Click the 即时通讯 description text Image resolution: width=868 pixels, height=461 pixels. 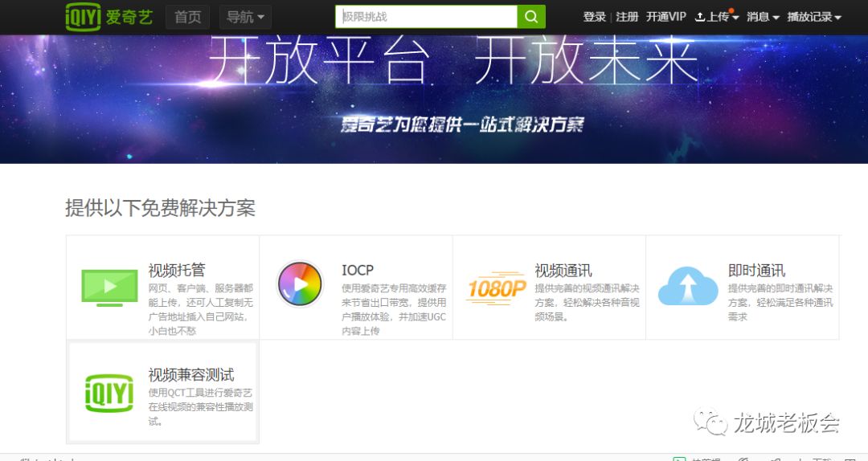pos(780,302)
